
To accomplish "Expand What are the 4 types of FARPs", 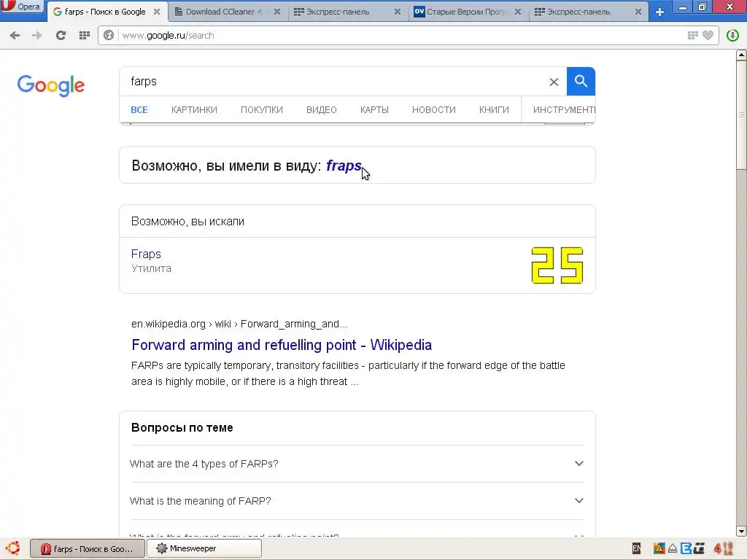I will coord(357,464).
